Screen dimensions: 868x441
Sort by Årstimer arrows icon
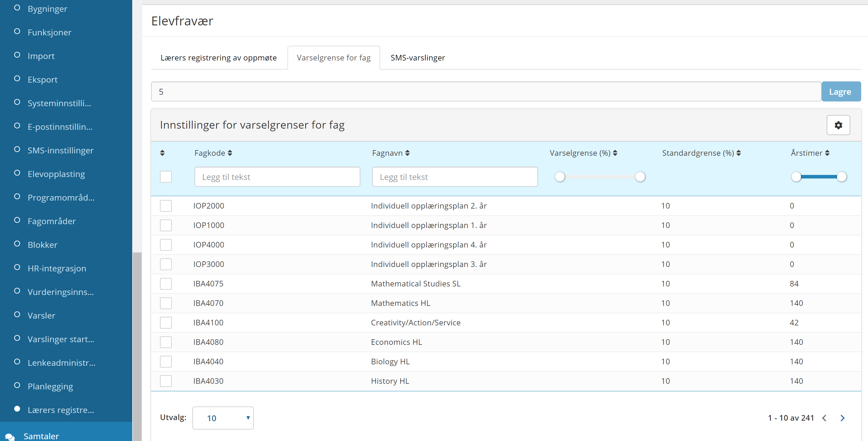tap(827, 153)
